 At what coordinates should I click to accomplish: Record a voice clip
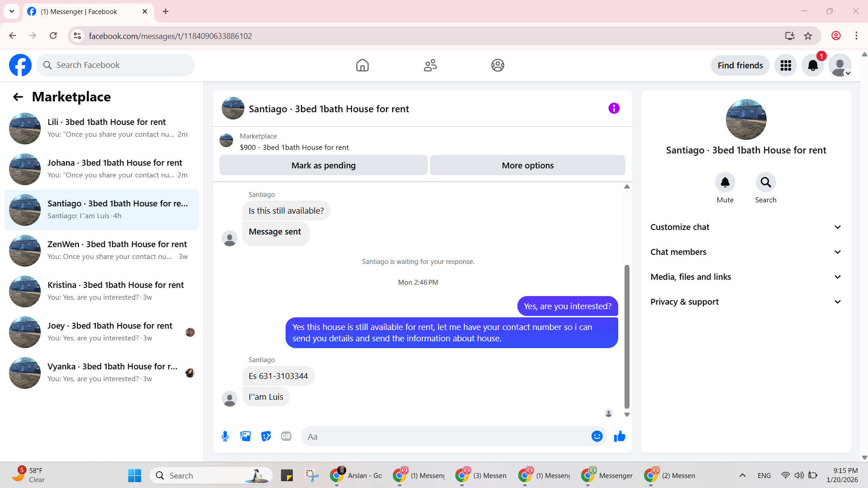pos(225,436)
